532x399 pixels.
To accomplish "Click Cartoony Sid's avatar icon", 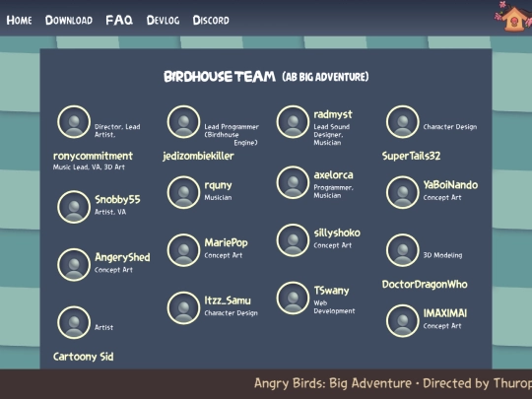I will pyautogui.click(x=74, y=323).
